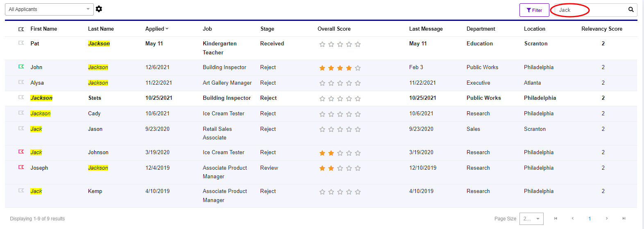Sort by the Applied column

pos(156,29)
